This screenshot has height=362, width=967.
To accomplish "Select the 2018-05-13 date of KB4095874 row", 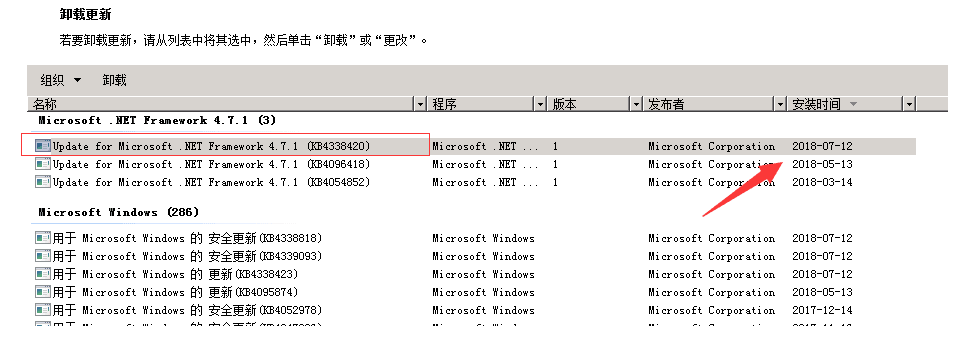I will (x=822, y=292).
